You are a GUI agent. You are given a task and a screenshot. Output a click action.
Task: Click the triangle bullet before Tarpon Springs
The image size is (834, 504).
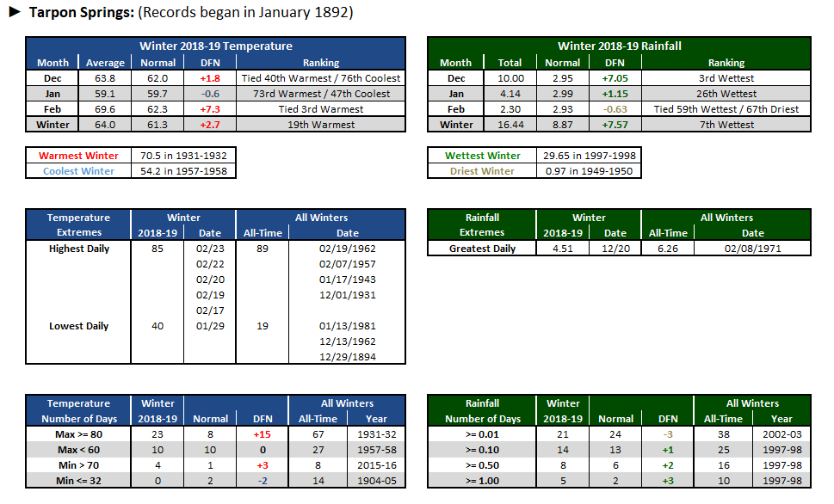click(x=15, y=12)
